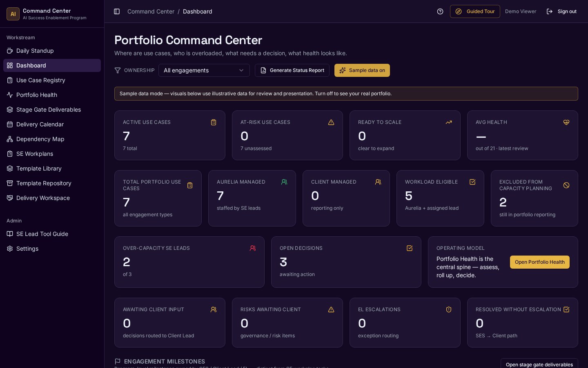Click the Excluded from Capacity Planning ban icon
Screen dimensions: 588x368
(566, 185)
